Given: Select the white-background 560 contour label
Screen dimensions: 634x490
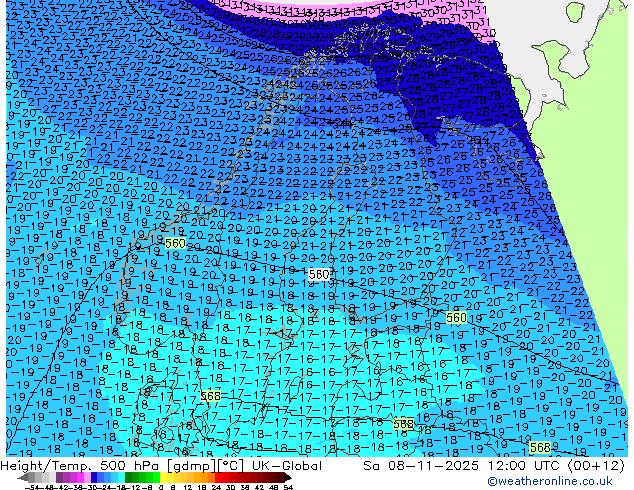Looking at the screenshot, I should [x=319, y=275].
